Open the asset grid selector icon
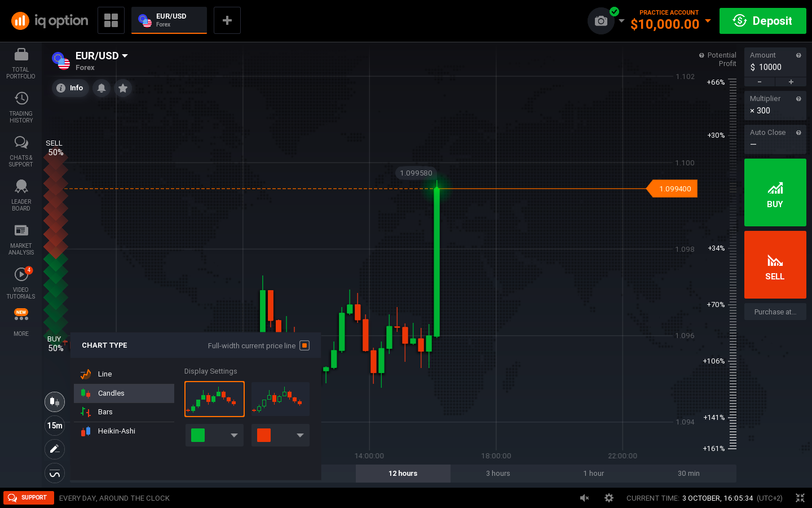Viewport: 812px width, 508px height. pyautogui.click(x=111, y=20)
